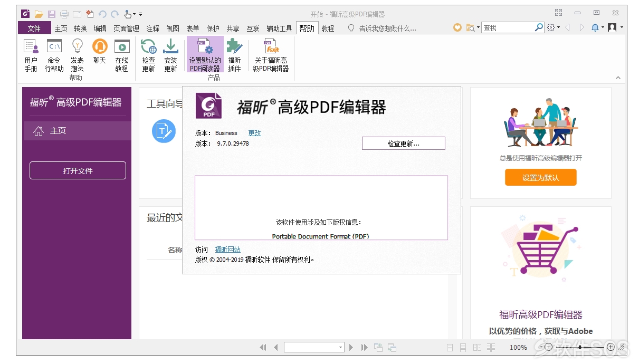This screenshot has width=639, height=364.
Task: Open Command Line Help (命令行帮助)
Action: (54, 55)
